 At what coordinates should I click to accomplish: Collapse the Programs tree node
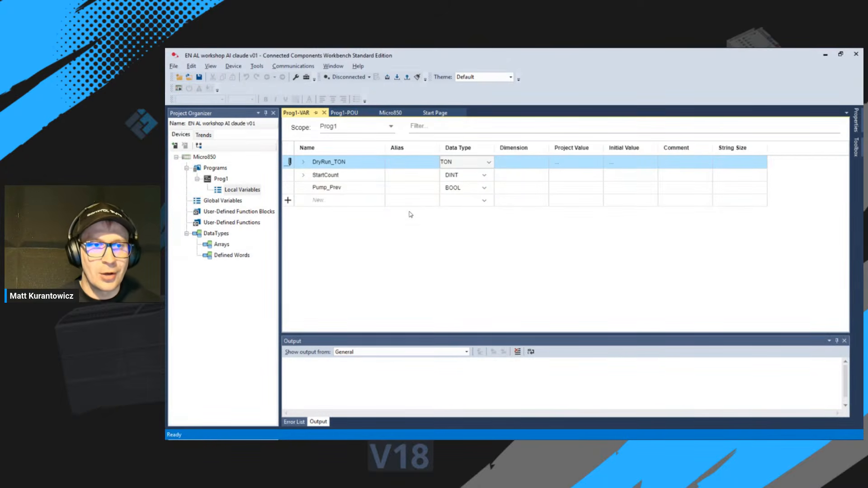pos(187,168)
